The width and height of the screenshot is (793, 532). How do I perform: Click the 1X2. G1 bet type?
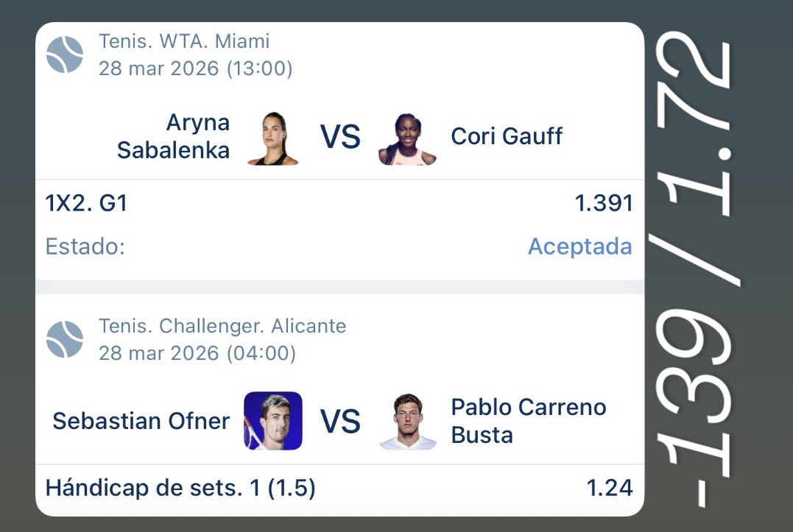tap(87, 204)
